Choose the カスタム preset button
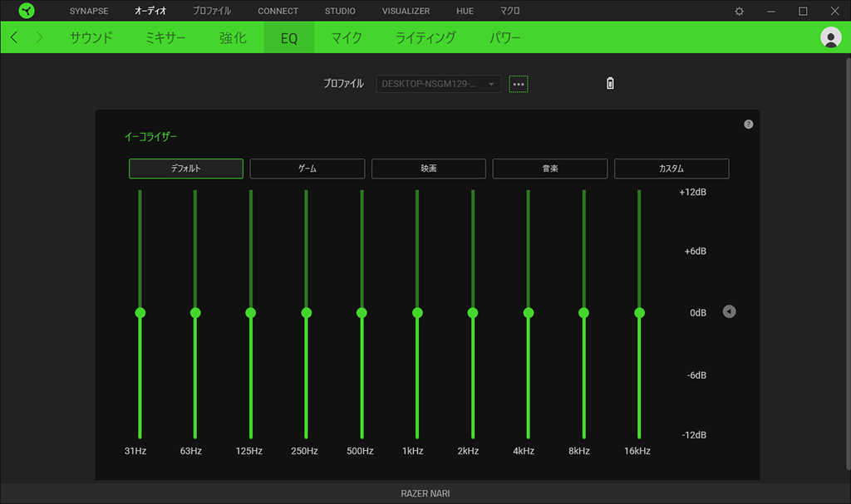 click(x=671, y=169)
